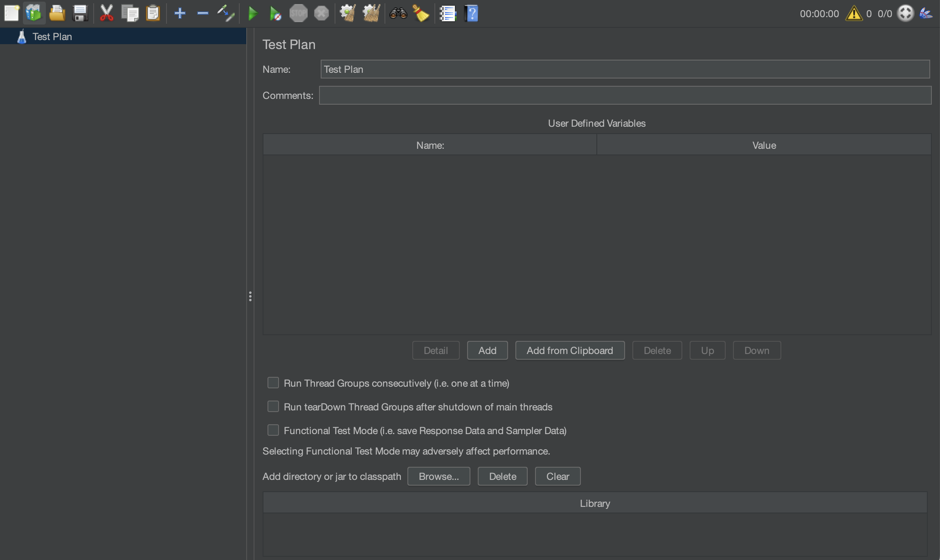Click Add from Clipboard button
The image size is (940, 560).
tap(569, 350)
